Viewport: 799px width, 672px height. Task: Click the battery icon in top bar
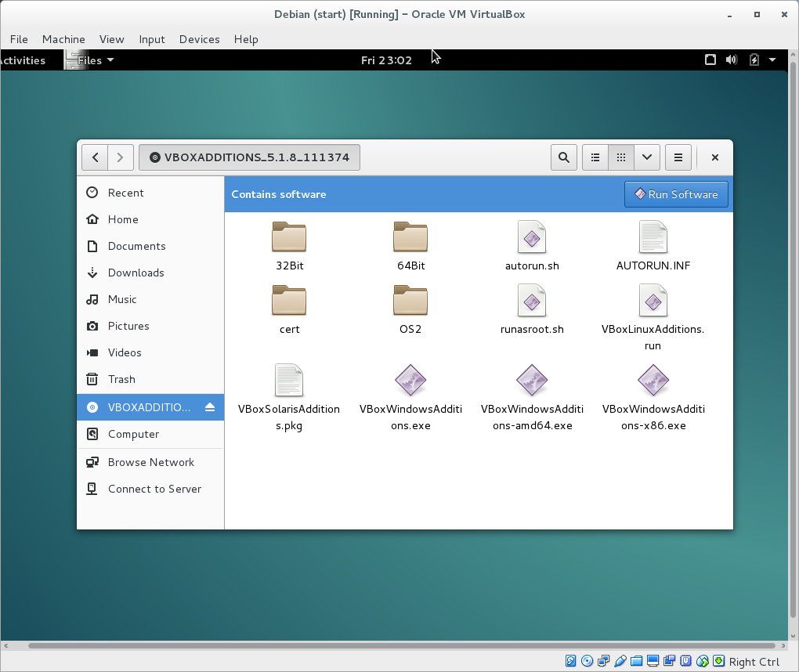[x=754, y=60]
